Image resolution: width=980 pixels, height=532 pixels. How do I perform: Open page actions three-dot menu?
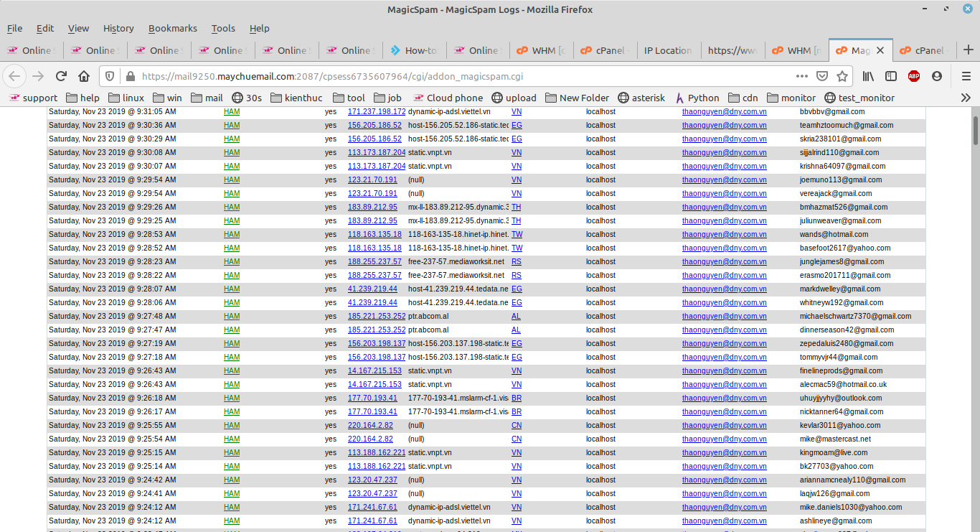(802, 75)
